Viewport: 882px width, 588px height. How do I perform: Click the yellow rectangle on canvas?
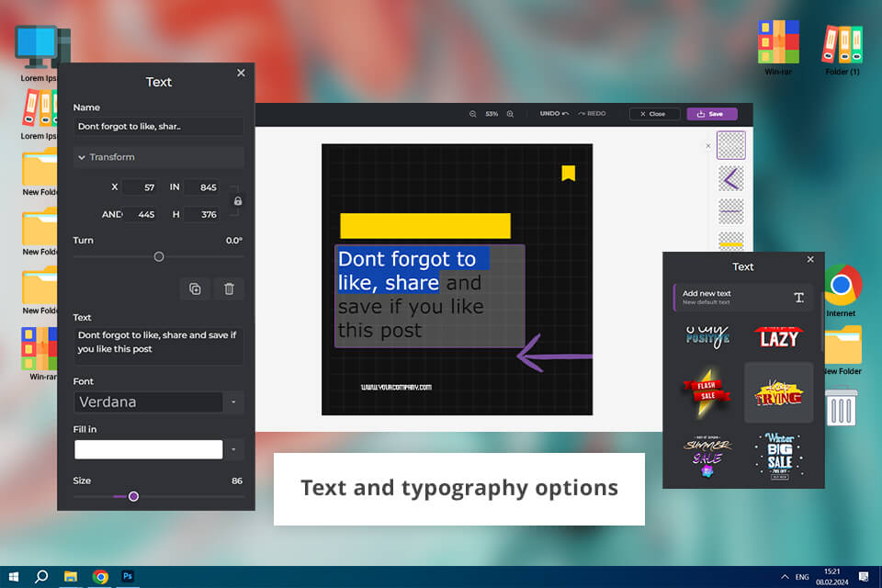click(425, 226)
